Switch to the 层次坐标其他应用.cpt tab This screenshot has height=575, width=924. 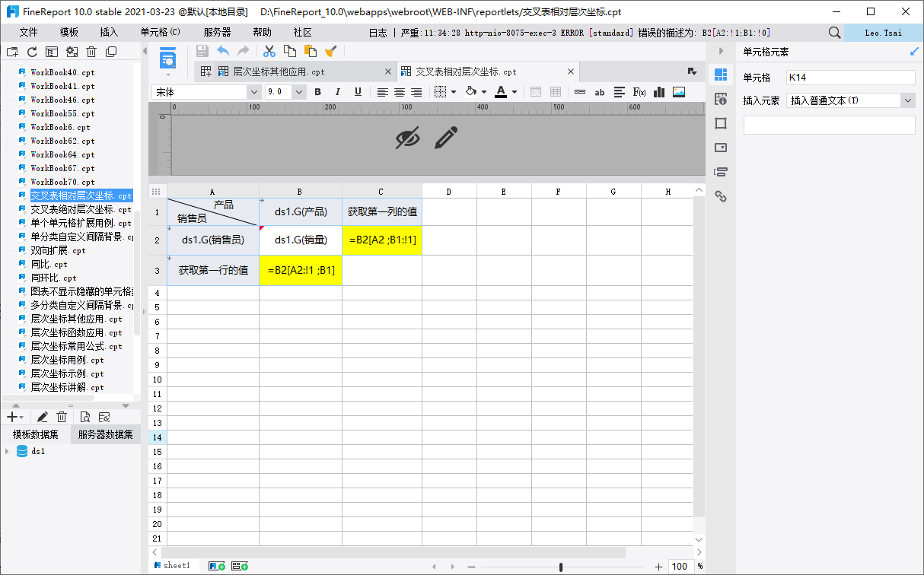[278, 71]
